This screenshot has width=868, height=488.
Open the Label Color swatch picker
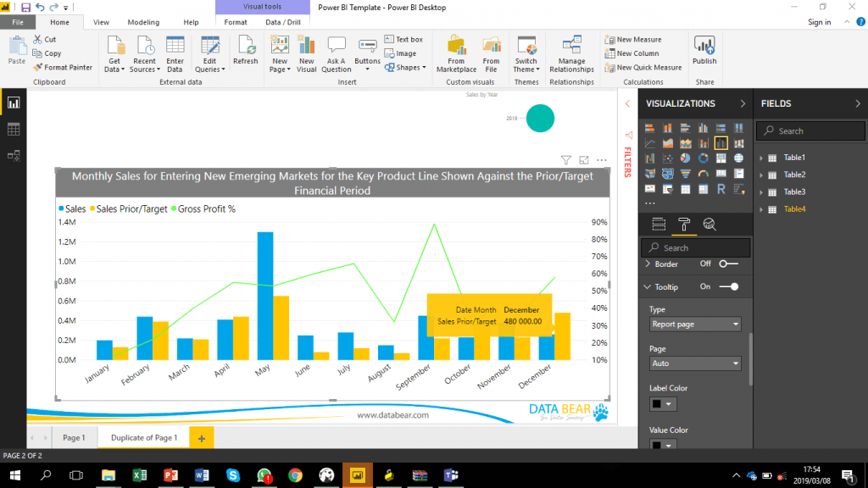(x=662, y=405)
